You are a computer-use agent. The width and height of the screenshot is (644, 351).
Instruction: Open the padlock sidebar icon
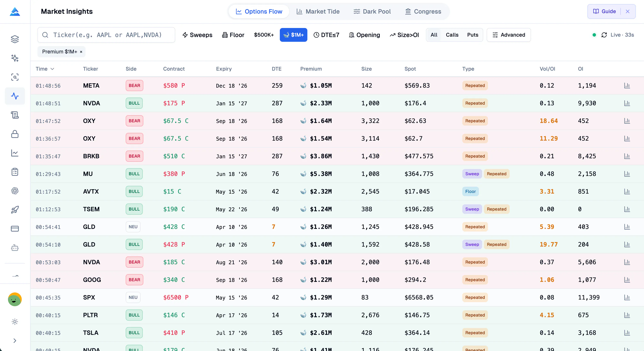coord(15,134)
